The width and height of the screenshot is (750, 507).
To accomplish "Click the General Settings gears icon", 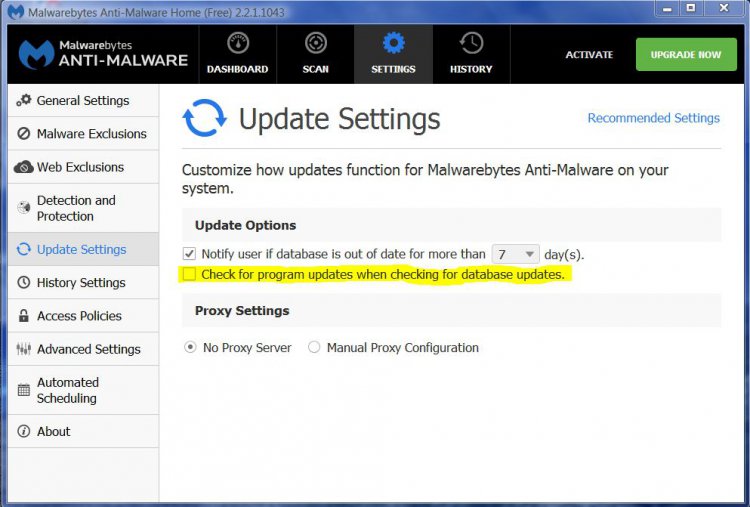I will (24, 100).
